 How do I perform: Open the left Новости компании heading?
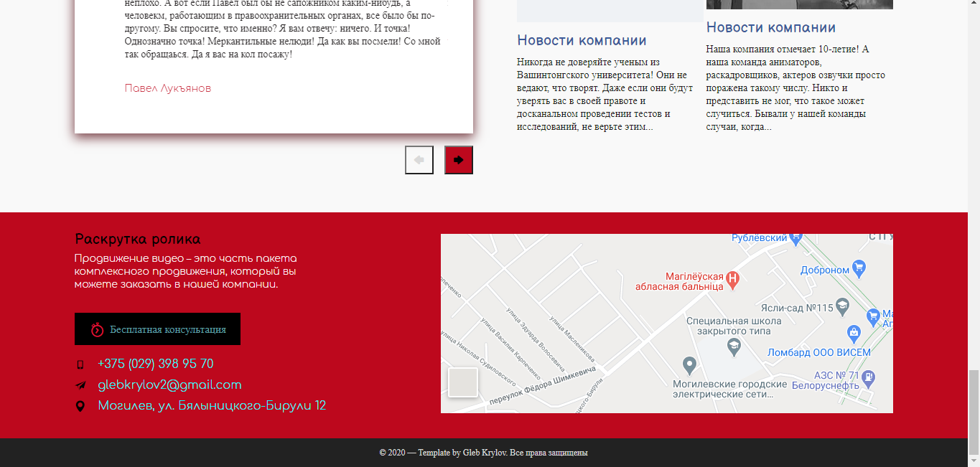(x=582, y=40)
